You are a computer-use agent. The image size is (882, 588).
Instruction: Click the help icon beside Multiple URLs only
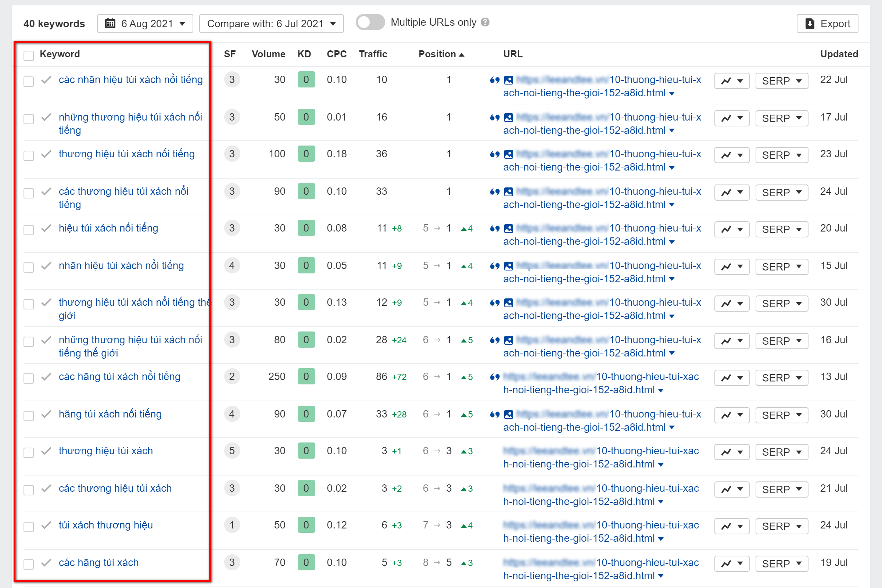click(485, 22)
